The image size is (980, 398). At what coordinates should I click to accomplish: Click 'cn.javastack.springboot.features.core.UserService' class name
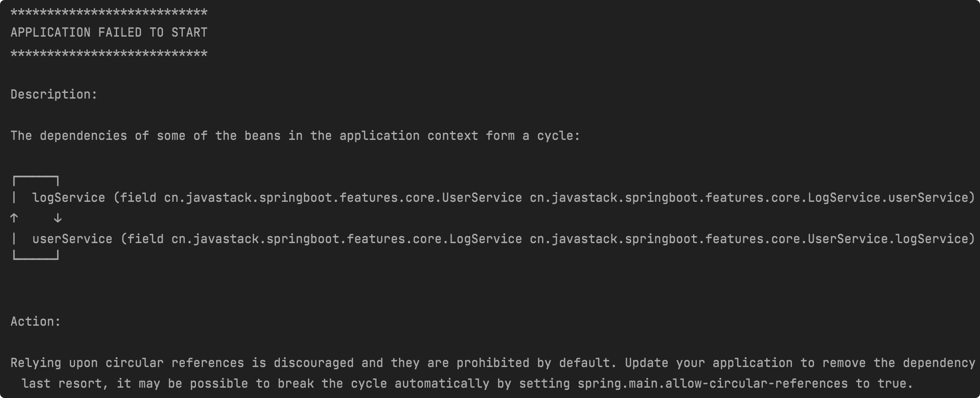343,198
